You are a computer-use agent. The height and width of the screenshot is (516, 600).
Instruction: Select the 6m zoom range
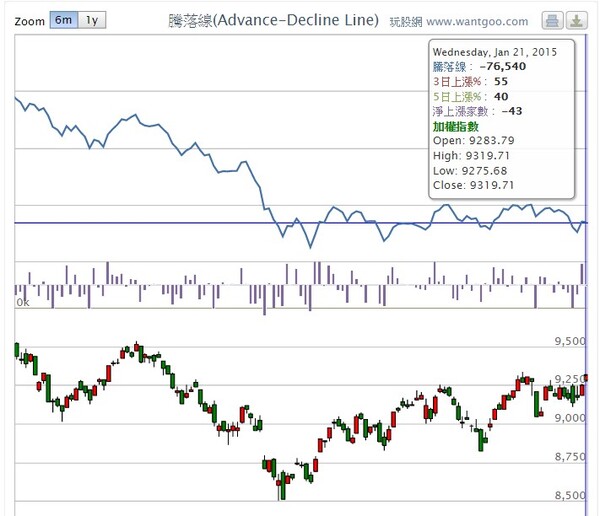click(63, 20)
